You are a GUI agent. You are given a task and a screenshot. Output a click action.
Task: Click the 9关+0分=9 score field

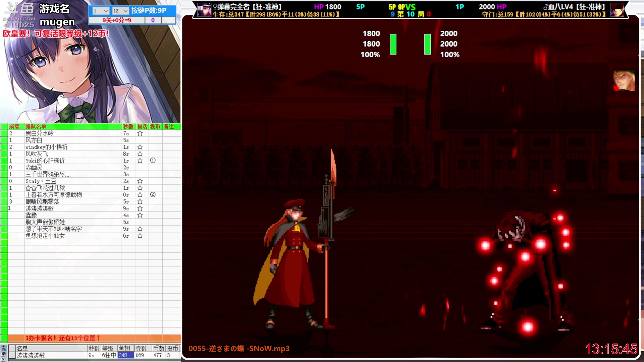[117, 20]
